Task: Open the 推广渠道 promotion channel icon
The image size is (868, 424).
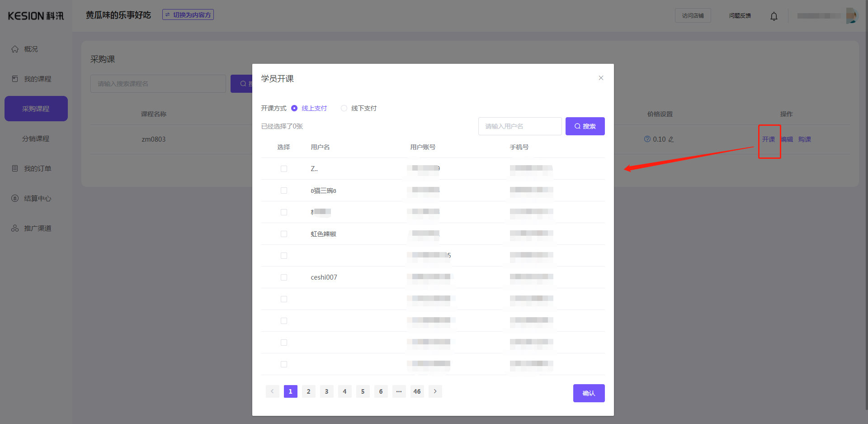Action: point(15,228)
